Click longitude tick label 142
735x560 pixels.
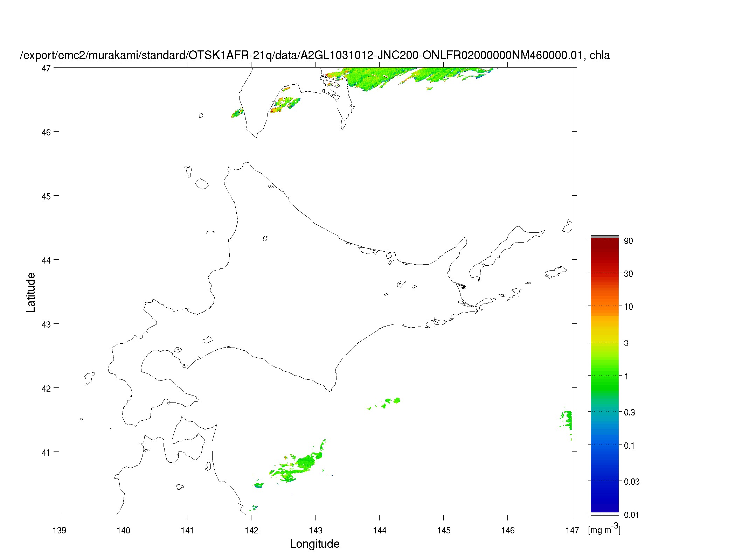coord(251,530)
